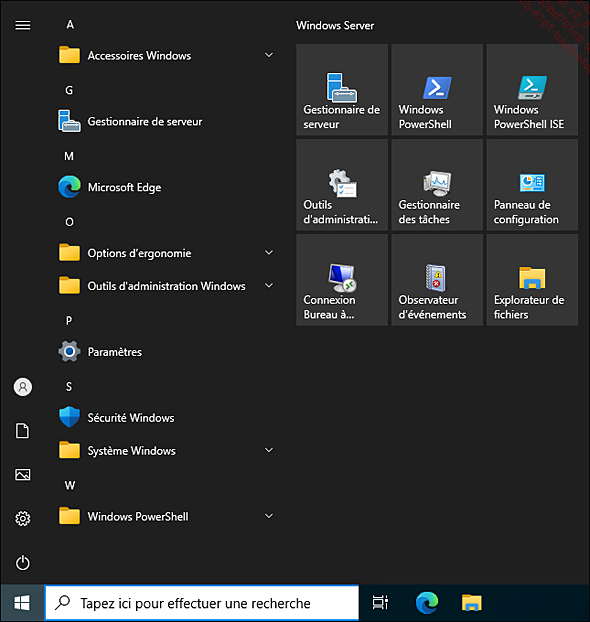Open Connexion Bureau à distance tile

point(342,280)
